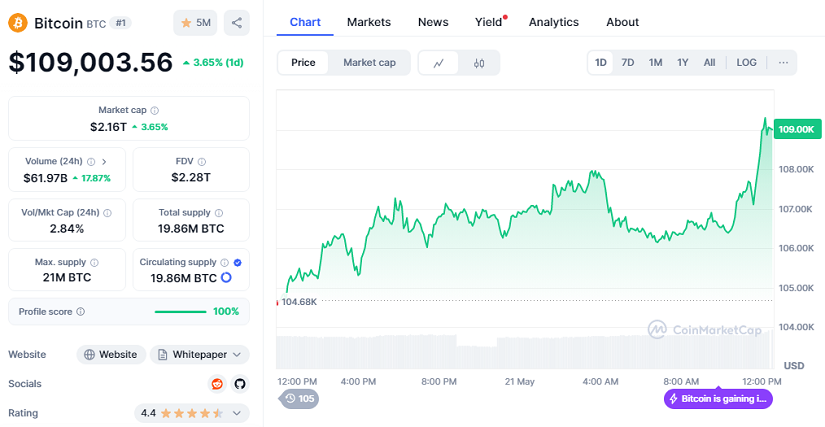Click the #1 rank badge
The image size is (825, 427).
tap(120, 23)
